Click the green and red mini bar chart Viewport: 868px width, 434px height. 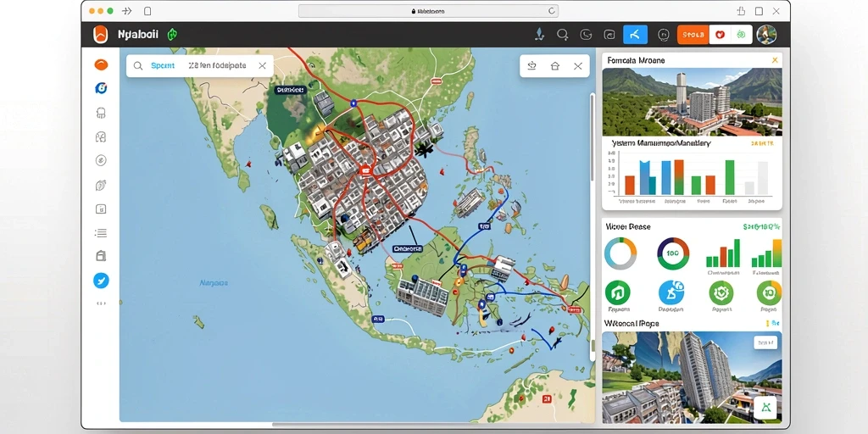(723, 253)
